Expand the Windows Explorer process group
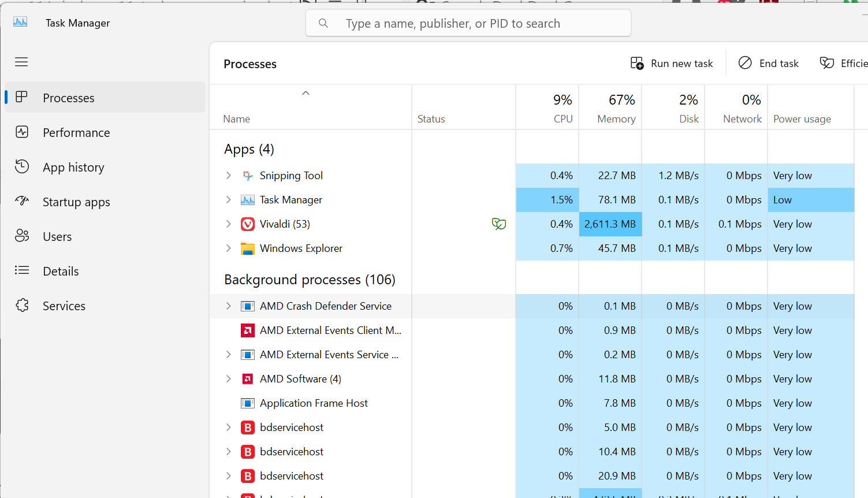This screenshot has width=868, height=498. pyautogui.click(x=229, y=248)
